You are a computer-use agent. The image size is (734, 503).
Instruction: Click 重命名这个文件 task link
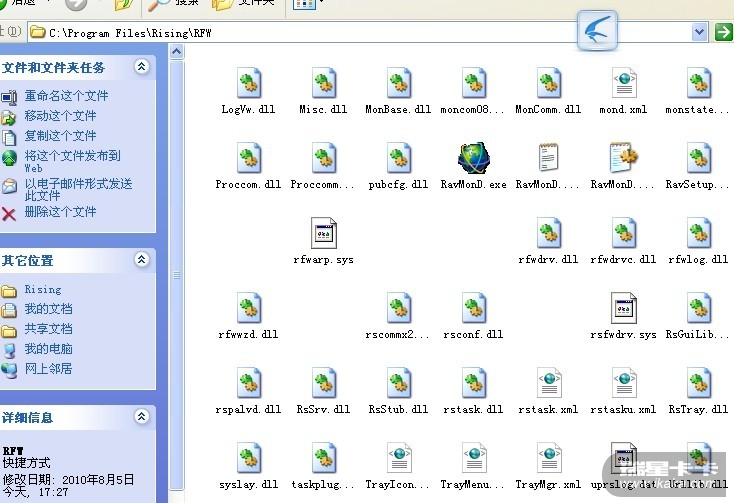click(66, 96)
